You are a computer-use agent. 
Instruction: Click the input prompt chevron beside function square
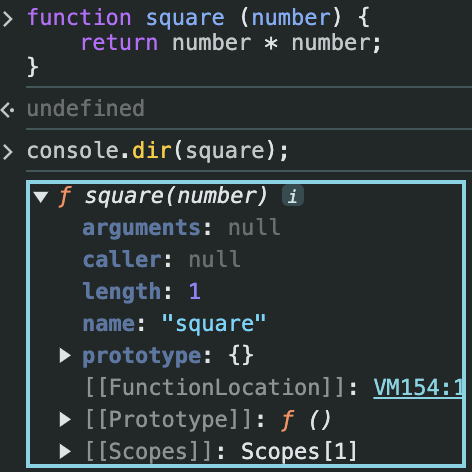8,18
